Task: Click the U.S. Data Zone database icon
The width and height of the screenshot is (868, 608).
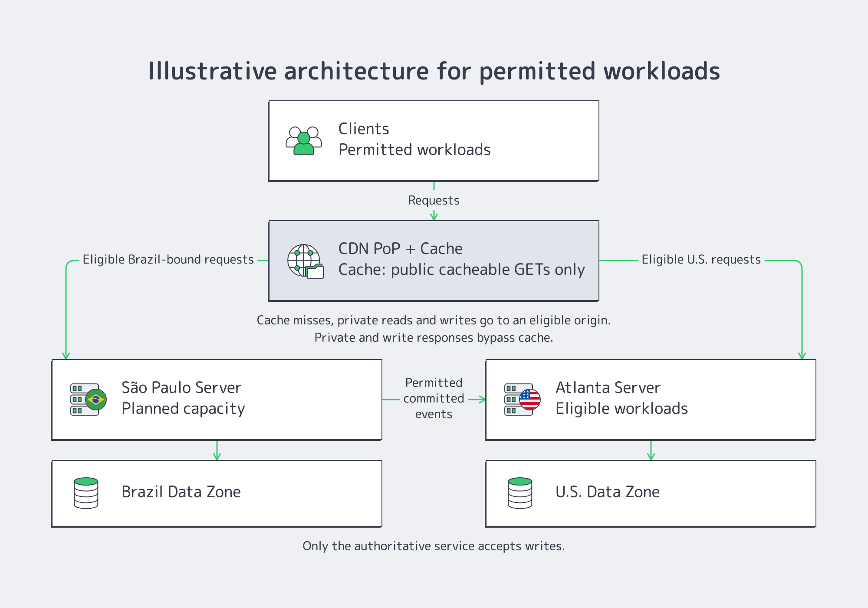Action: tap(520, 493)
